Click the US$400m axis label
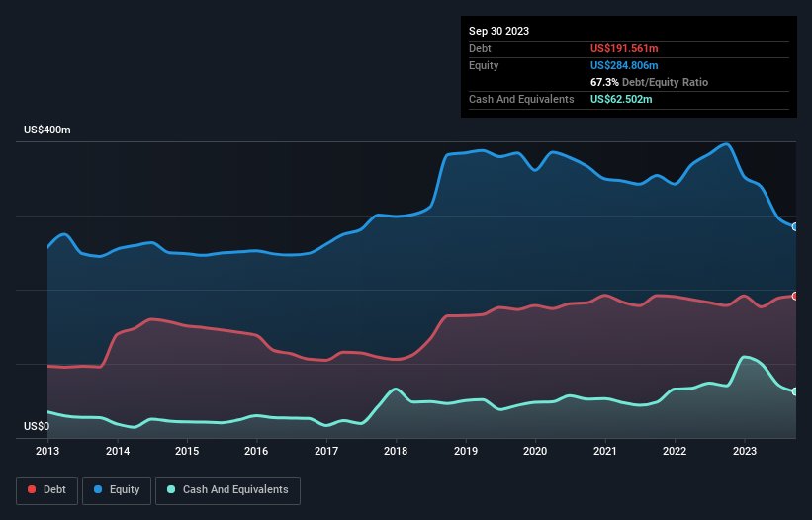 (47, 130)
